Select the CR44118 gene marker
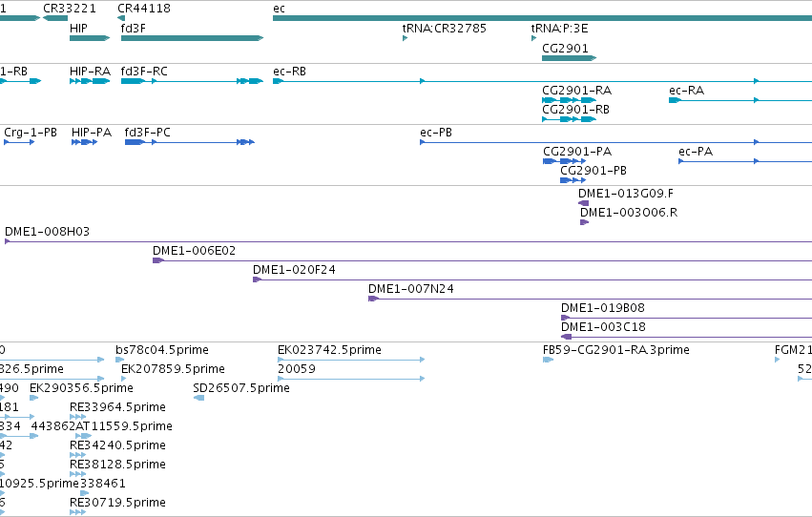Screen dimensions: 812x517 point(121,18)
